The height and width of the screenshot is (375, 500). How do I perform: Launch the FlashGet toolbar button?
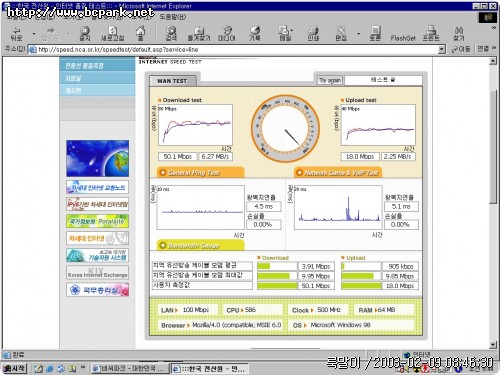coord(403,38)
